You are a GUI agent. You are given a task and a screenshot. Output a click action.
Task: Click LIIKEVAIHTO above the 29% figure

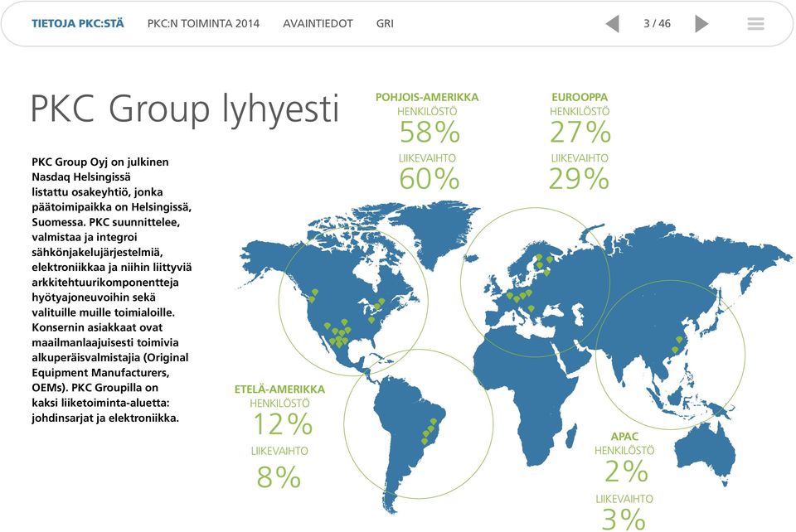click(x=580, y=158)
